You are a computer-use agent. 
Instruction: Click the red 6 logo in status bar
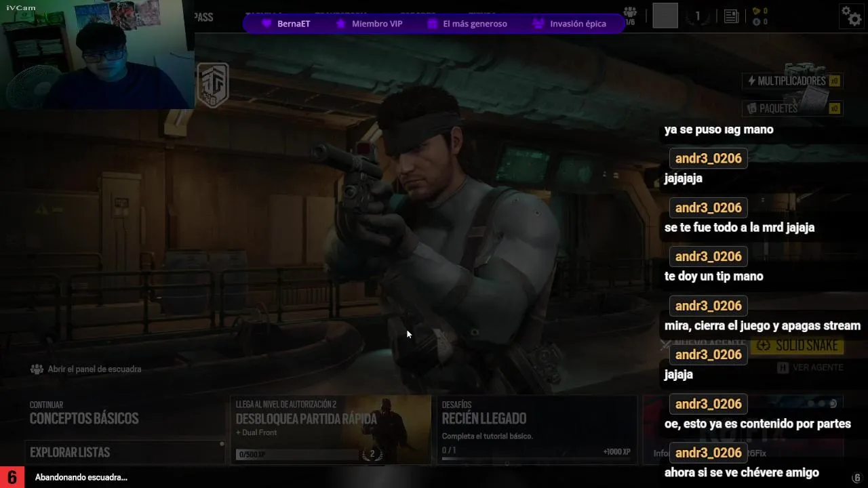tap(12, 477)
